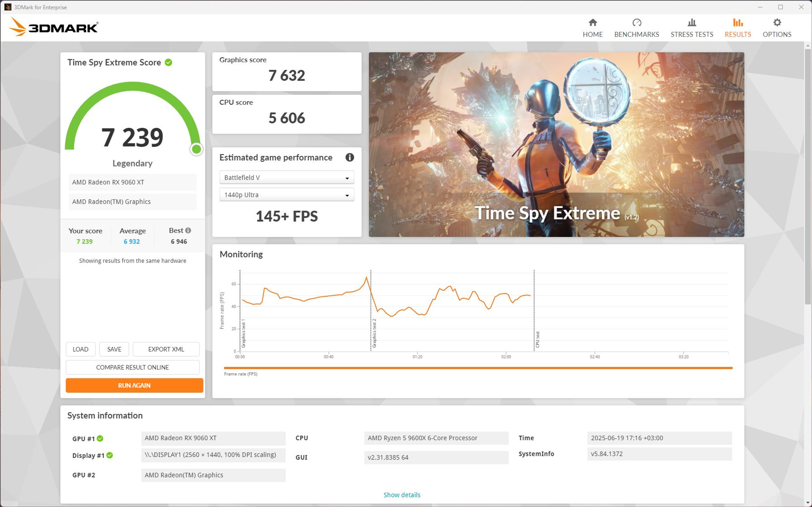Click the scrollbar up arrow

pos(807,45)
